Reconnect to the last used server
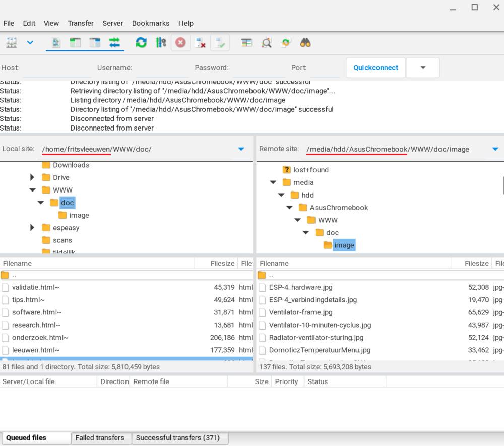 220,43
